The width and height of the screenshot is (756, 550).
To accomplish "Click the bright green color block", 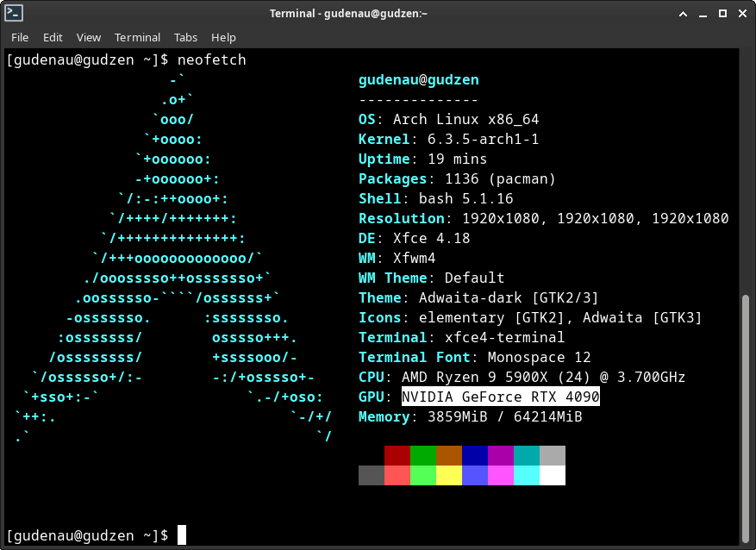I will click(423, 475).
